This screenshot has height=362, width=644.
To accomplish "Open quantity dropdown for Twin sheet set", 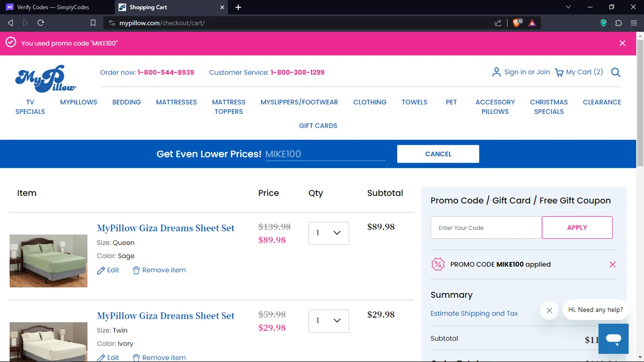I will [x=328, y=321].
